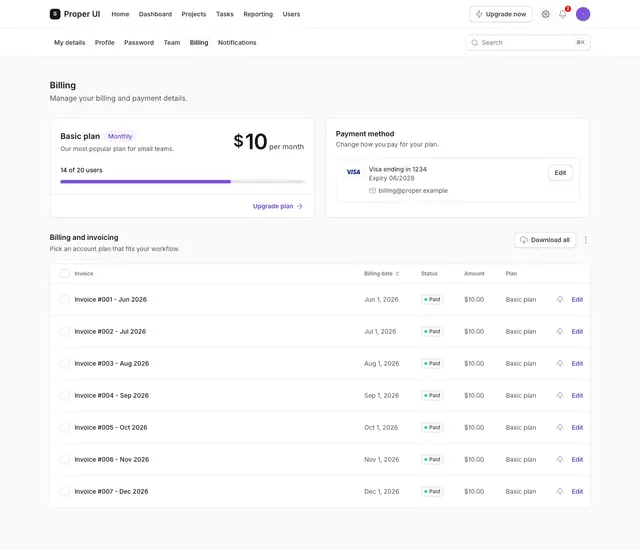Open Projects in the top navigation
Image resolution: width=640 pixels, height=550 pixels.
[193, 14]
